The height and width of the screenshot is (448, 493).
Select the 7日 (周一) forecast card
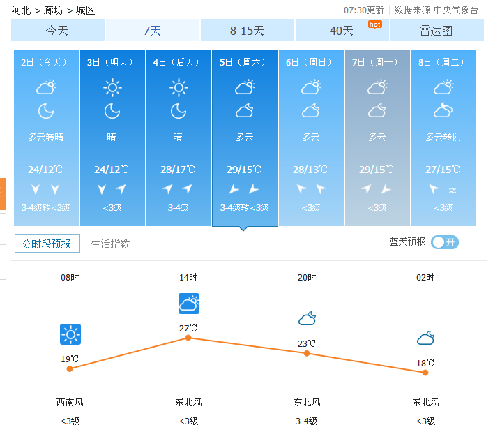point(377,138)
